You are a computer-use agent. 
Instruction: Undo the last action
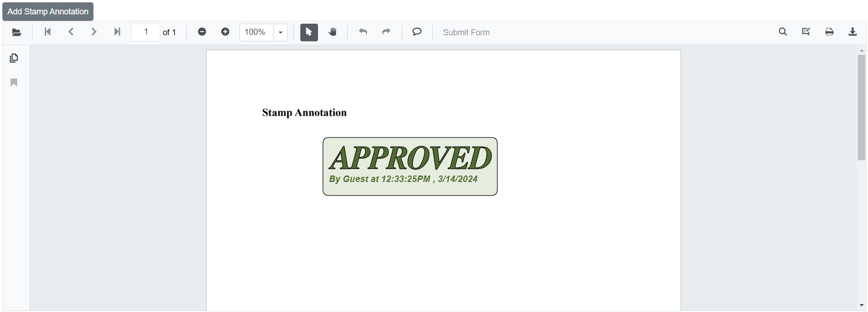click(363, 32)
